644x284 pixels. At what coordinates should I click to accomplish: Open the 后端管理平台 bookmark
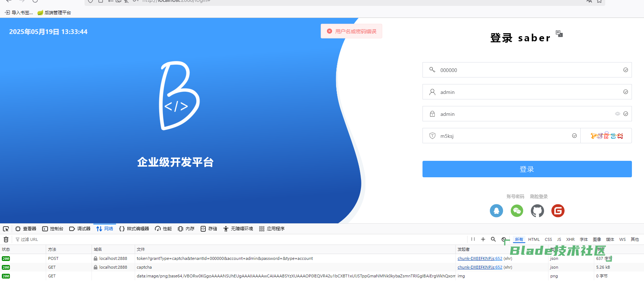[54, 12]
